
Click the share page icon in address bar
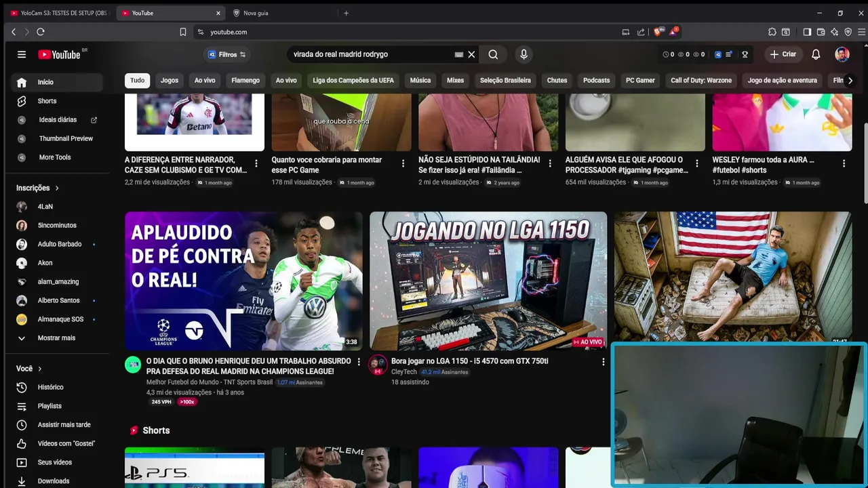click(641, 32)
